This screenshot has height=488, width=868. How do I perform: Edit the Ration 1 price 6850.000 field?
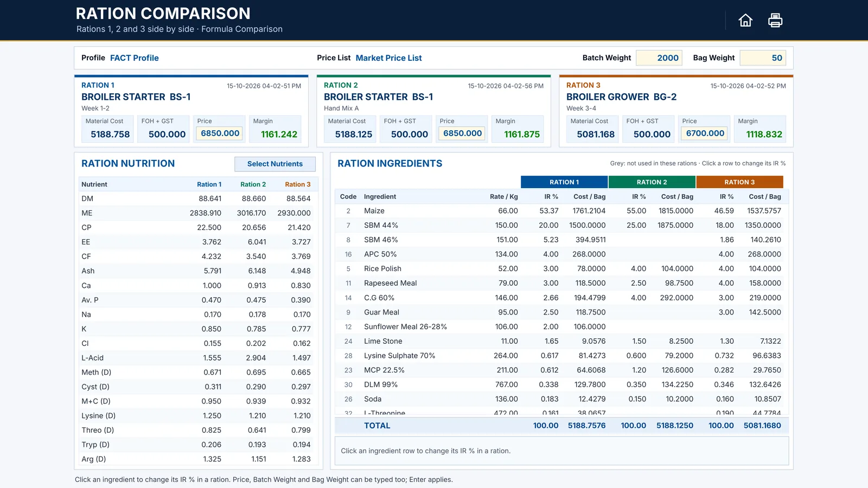coord(220,133)
